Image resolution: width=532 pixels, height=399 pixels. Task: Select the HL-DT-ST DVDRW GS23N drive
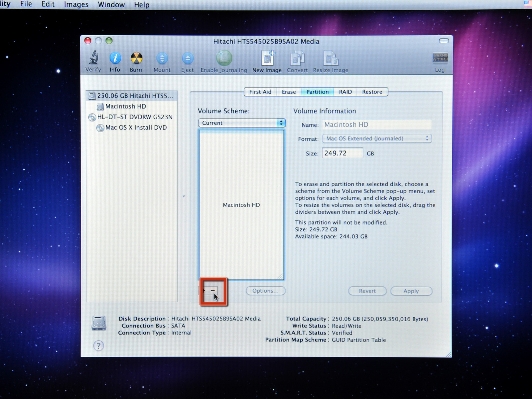click(132, 117)
